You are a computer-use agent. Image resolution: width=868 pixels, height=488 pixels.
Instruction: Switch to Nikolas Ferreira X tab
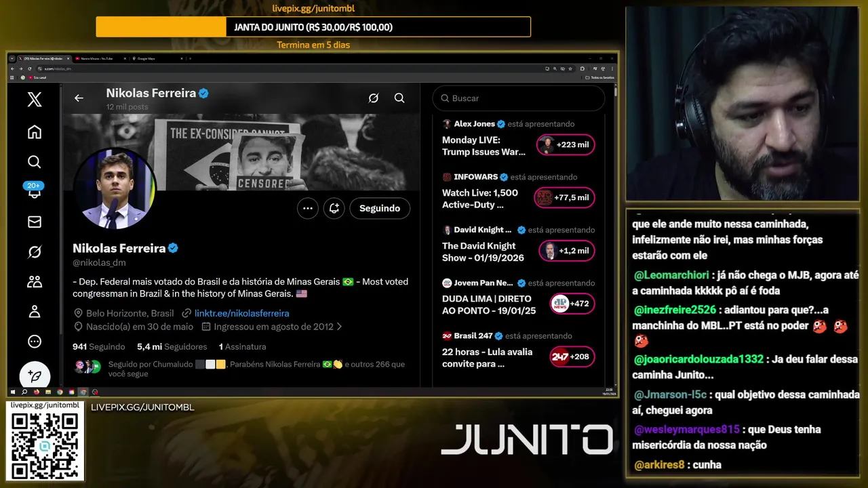44,59
